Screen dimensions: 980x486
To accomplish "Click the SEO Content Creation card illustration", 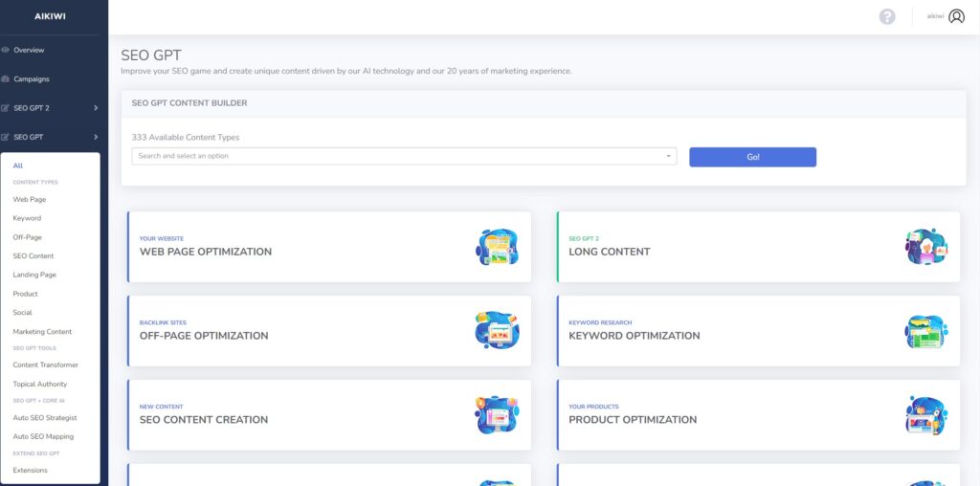I will tap(497, 415).
